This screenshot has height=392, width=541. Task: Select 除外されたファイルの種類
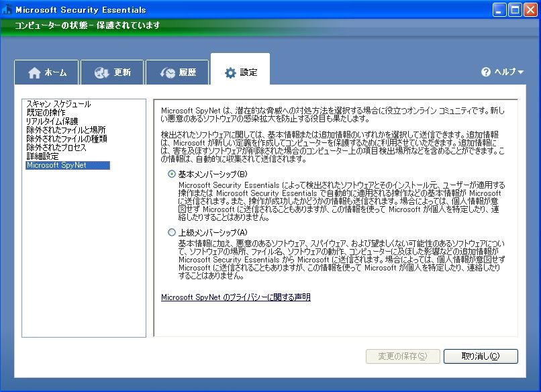pyautogui.click(x=66, y=139)
